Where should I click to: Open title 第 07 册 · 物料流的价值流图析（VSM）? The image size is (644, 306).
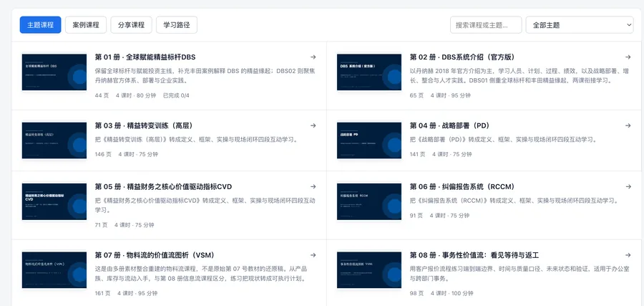155,255
